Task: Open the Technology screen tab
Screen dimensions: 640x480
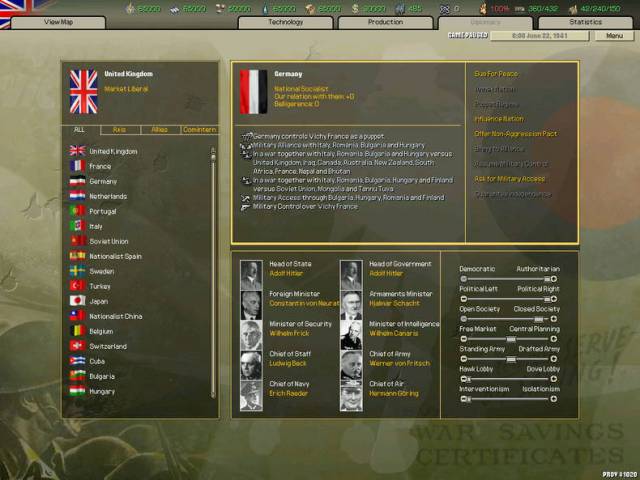Action: [285, 22]
